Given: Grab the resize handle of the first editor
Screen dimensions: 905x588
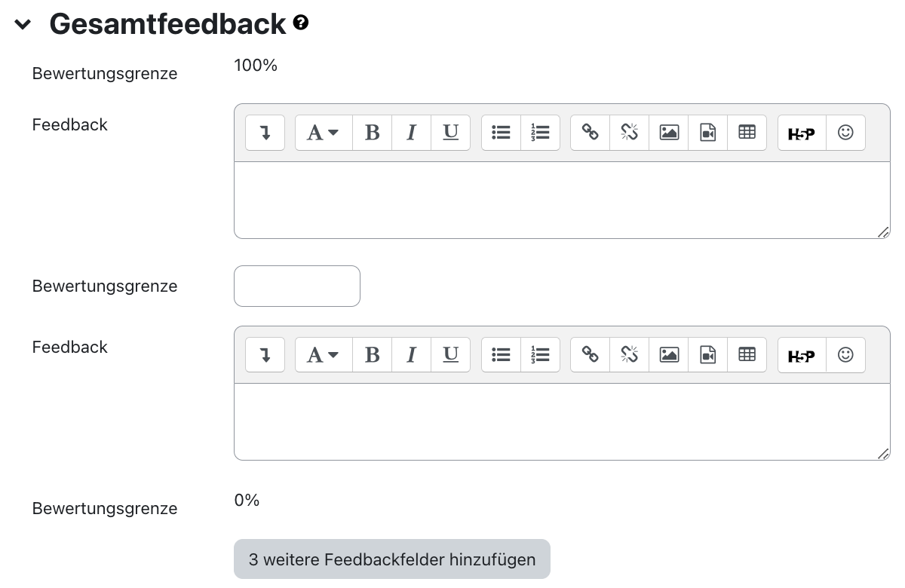Looking at the screenshot, I should click(x=882, y=234).
